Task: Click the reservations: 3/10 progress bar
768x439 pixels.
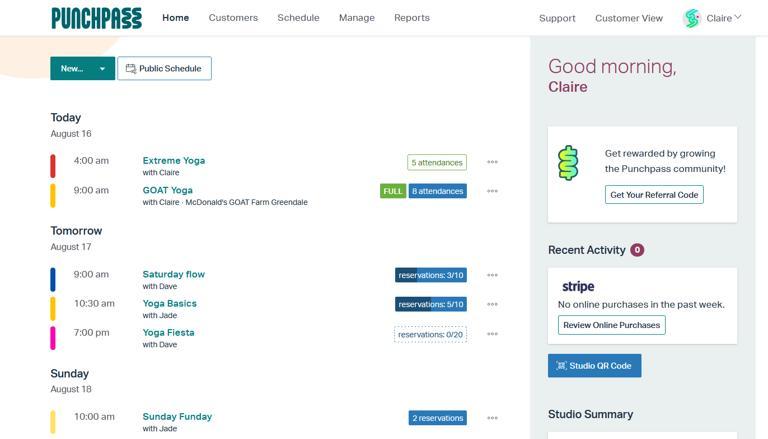Action: pyautogui.click(x=431, y=275)
